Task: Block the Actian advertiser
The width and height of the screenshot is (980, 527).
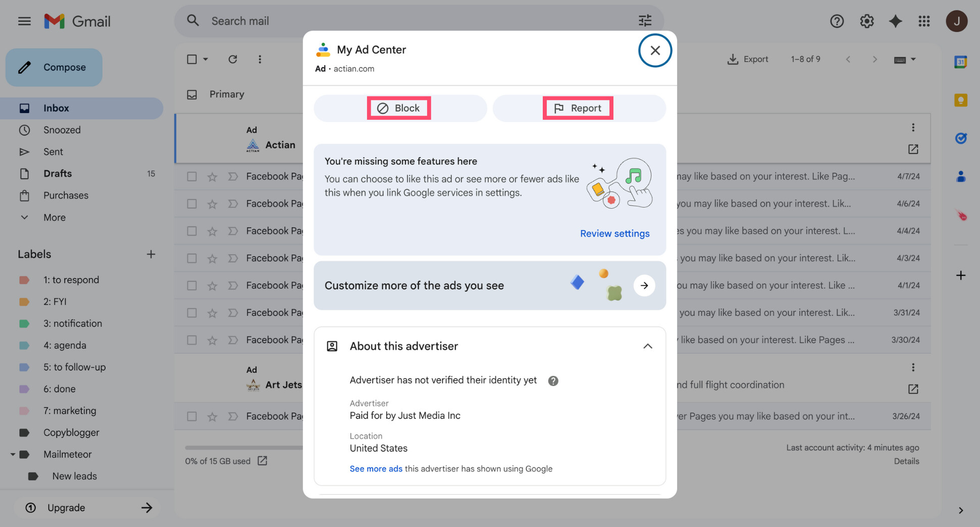Action: (399, 108)
